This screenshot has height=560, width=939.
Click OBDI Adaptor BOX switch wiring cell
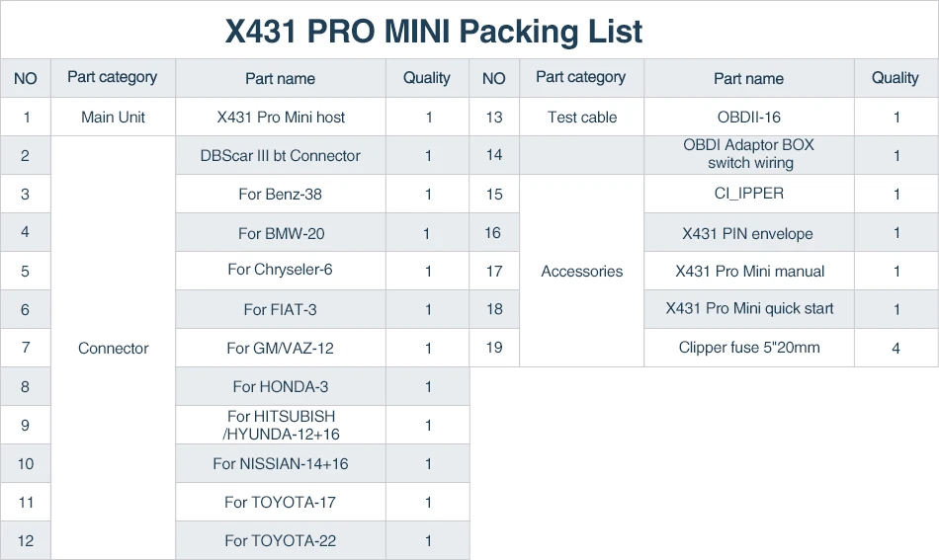point(748,154)
